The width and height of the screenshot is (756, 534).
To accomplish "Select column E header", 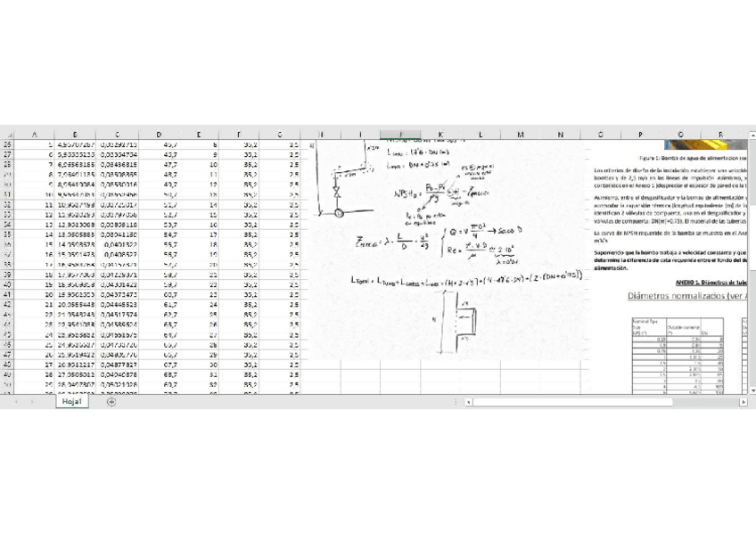I will [199, 135].
